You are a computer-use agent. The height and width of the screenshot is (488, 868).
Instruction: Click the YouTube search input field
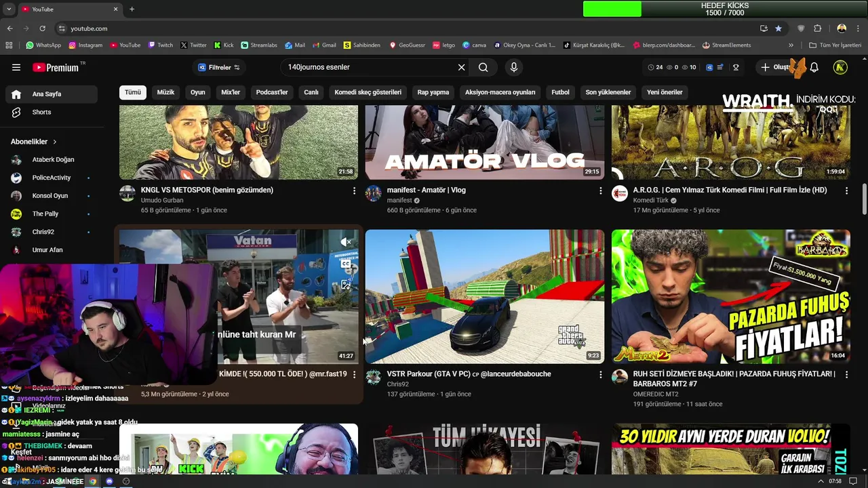[x=370, y=67]
